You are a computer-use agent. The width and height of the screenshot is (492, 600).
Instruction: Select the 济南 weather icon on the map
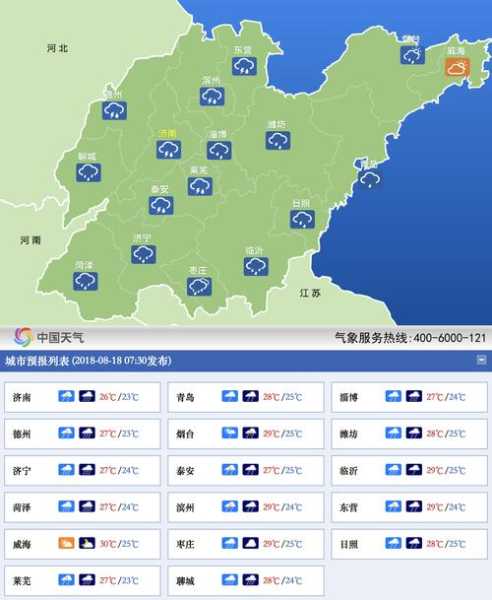click(x=169, y=149)
